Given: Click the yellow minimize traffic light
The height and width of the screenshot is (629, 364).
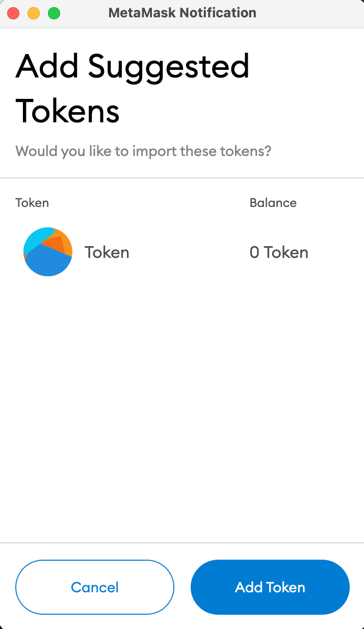Looking at the screenshot, I should point(34,13).
